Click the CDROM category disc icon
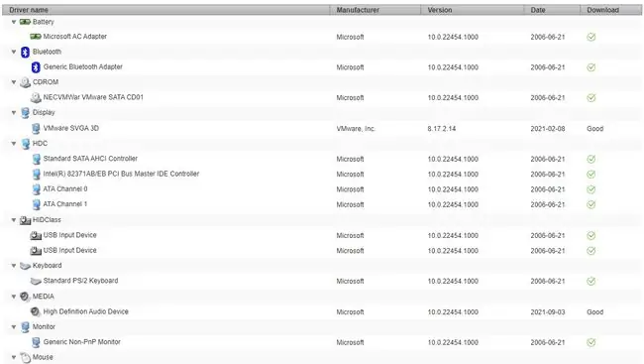644x364 pixels. coord(25,82)
